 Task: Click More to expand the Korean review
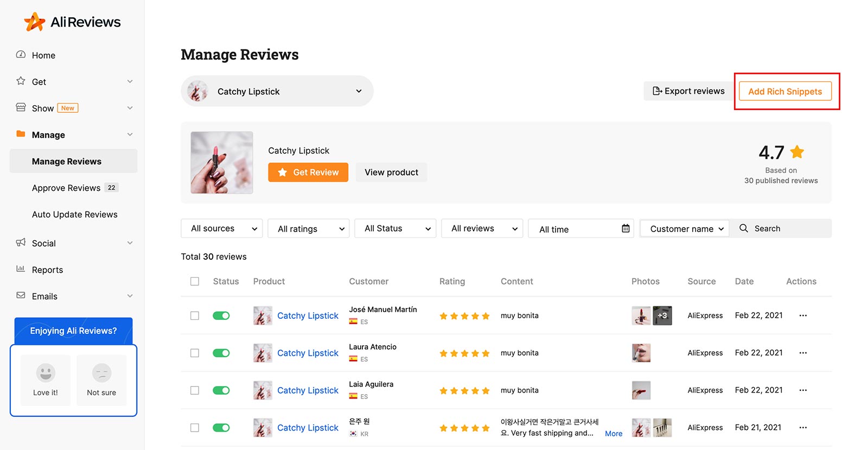click(614, 434)
